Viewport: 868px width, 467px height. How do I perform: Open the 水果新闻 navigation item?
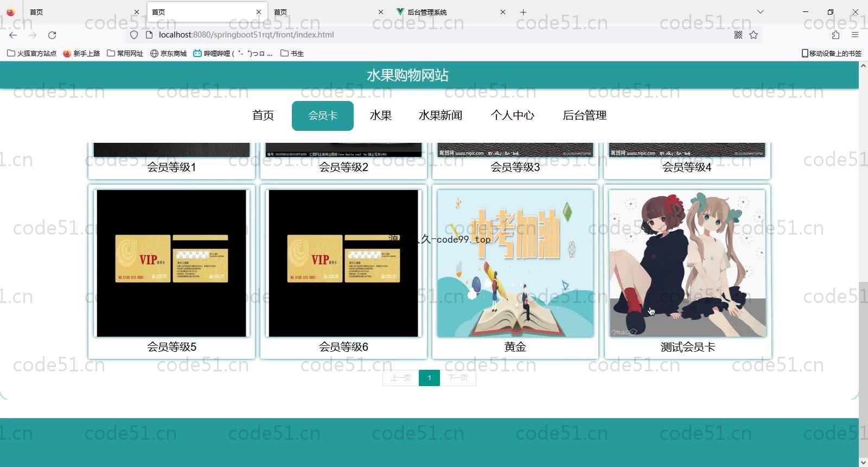pos(441,116)
